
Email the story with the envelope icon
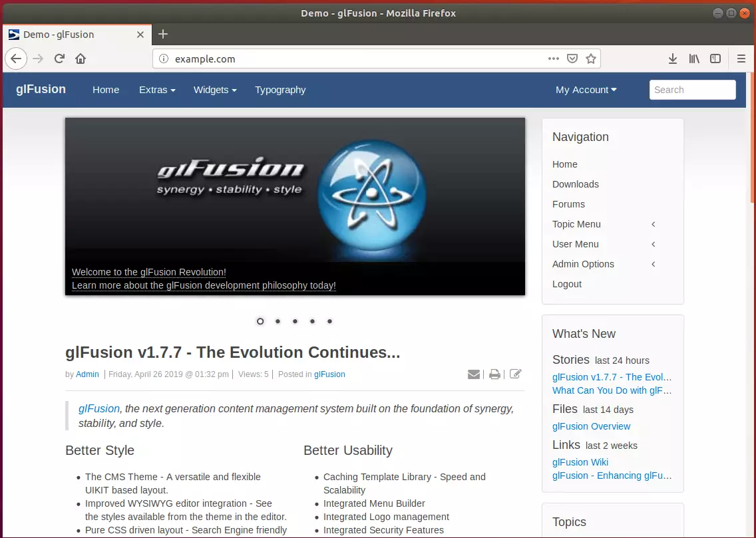473,374
